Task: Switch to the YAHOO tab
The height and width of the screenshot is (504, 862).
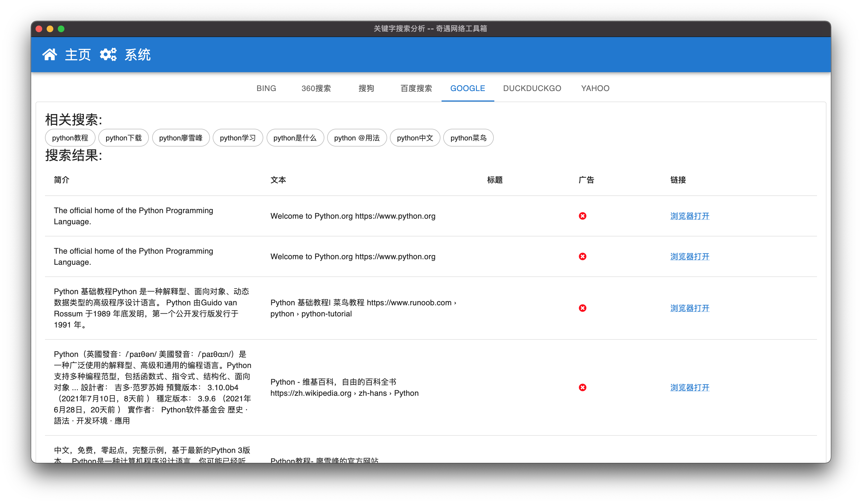Action: (x=595, y=88)
